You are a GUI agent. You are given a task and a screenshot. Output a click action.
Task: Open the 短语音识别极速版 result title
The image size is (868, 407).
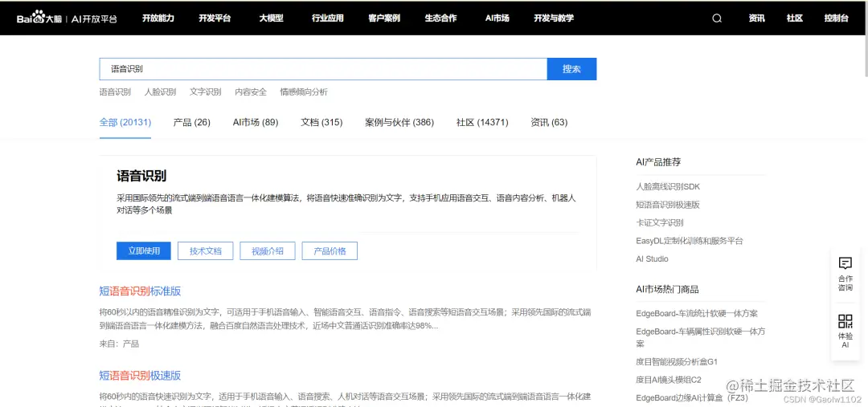[140, 376]
